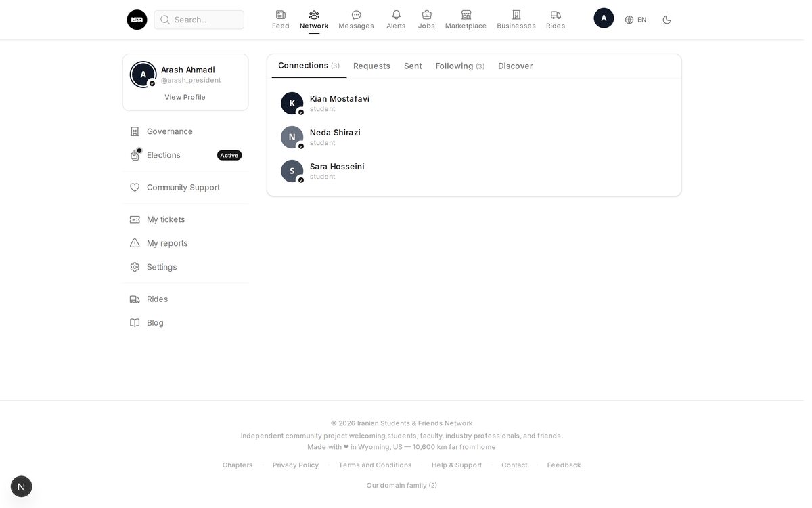Open Kian Mostafavi's connection entry
Viewport: 812px width, 508px height.
(x=474, y=103)
